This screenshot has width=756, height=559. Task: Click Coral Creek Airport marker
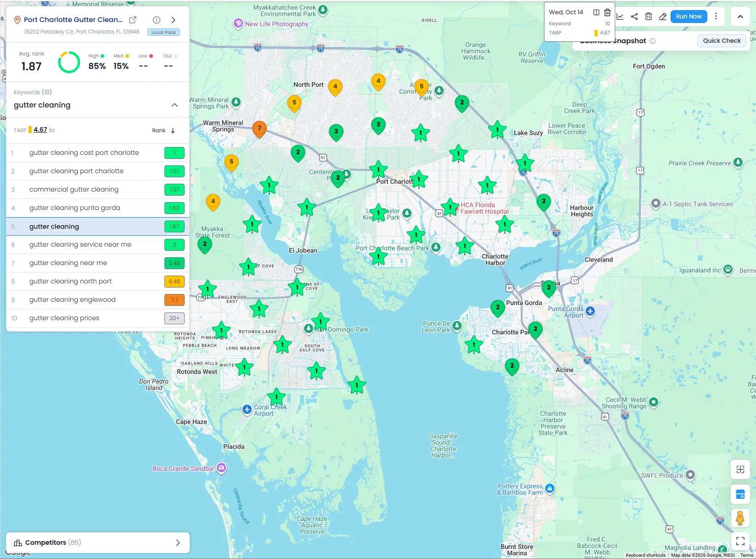247,409
